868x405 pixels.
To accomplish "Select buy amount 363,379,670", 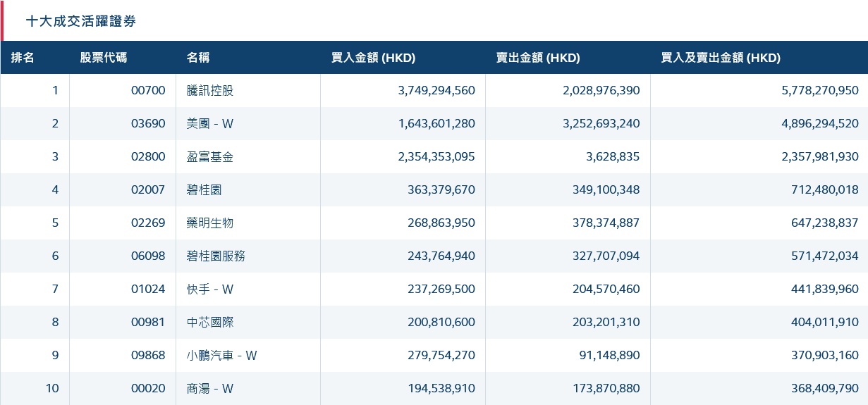I will click(441, 189).
